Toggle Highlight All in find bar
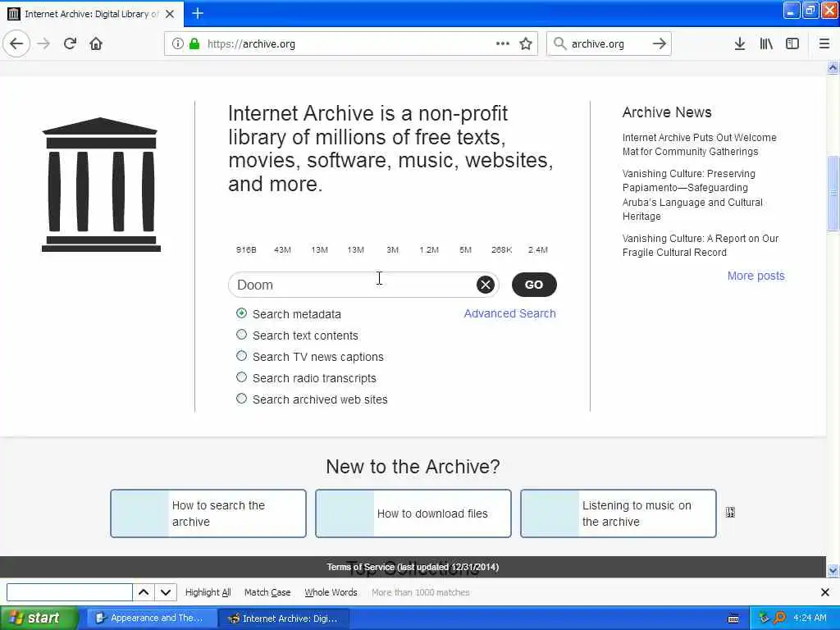The image size is (840, 630). [x=208, y=592]
